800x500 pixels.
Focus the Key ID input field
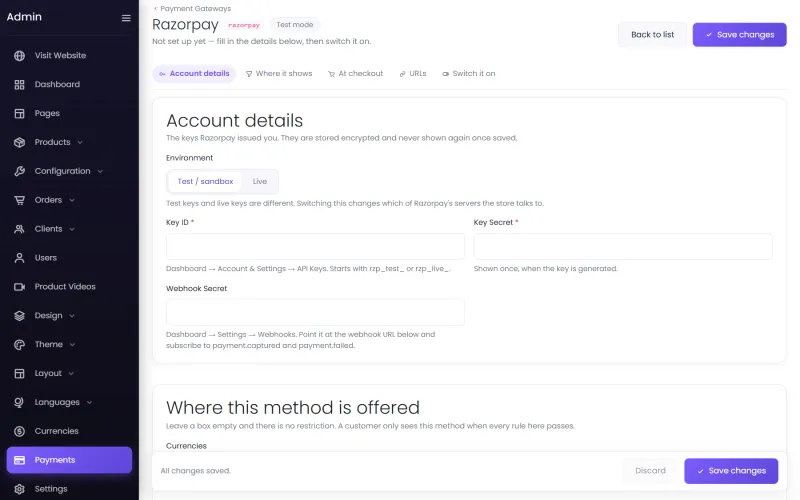coord(315,247)
